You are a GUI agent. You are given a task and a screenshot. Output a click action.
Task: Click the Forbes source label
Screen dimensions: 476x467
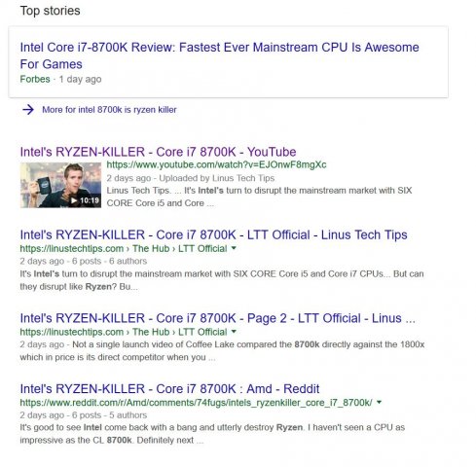point(35,79)
